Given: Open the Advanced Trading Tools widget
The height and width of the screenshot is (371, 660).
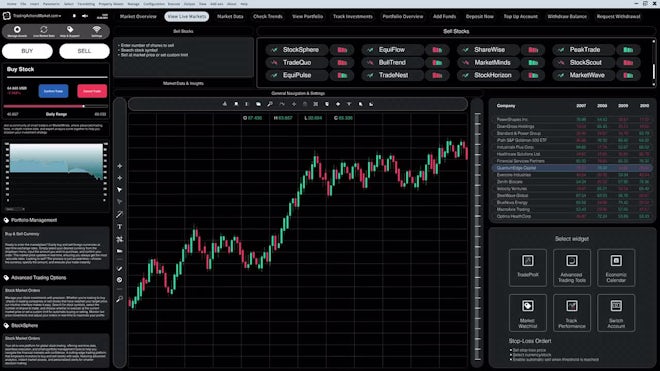Looking at the screenshot, I should tap(572, 267).
